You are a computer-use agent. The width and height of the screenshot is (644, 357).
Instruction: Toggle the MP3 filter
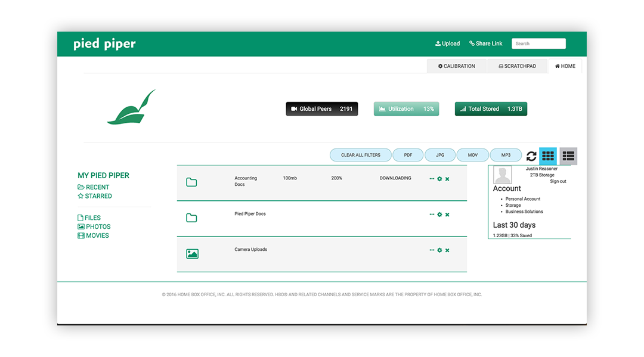(x=506, y=155)
